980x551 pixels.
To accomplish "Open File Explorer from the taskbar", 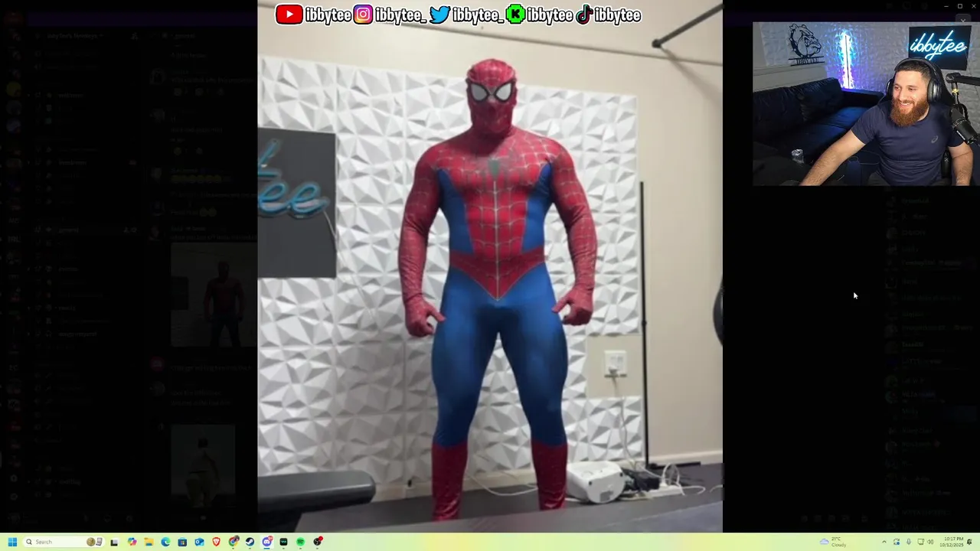I will click(149, 542).
